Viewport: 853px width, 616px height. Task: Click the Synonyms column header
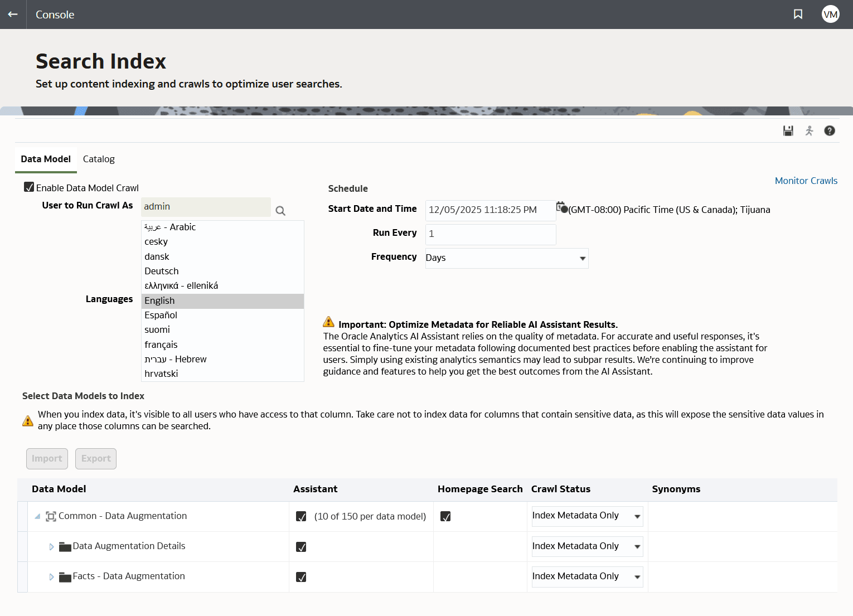click(676, 489)
